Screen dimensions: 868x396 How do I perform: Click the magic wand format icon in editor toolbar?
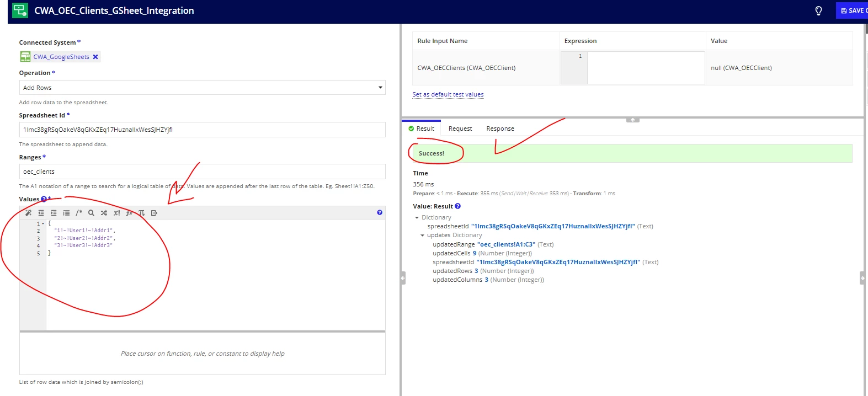tap(29, 213)
